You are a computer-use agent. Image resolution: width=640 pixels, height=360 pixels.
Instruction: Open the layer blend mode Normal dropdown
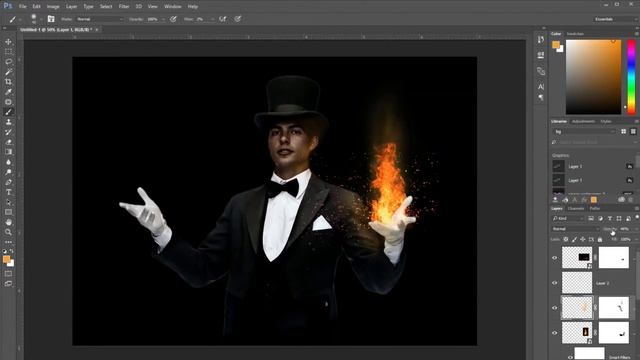click(575, 229)
